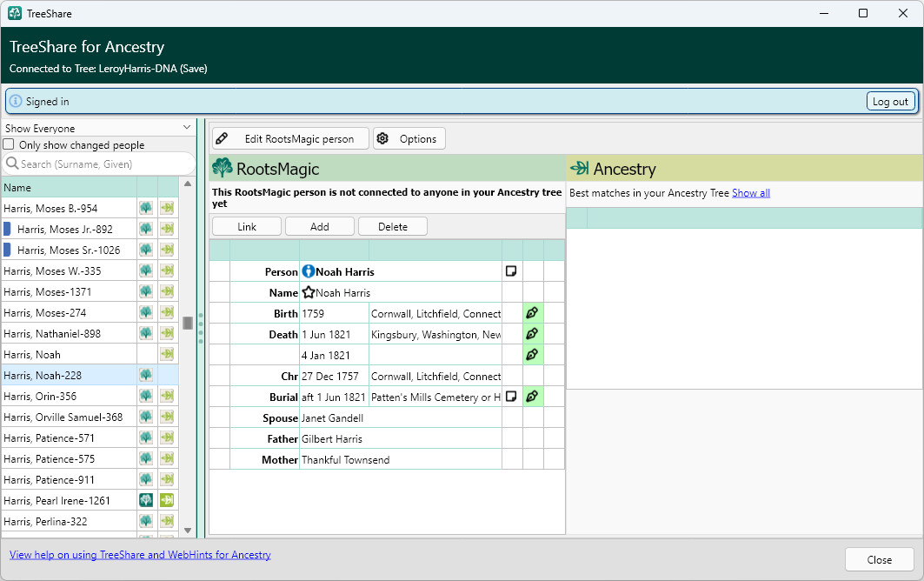Click the Log out button

[890, 102]
